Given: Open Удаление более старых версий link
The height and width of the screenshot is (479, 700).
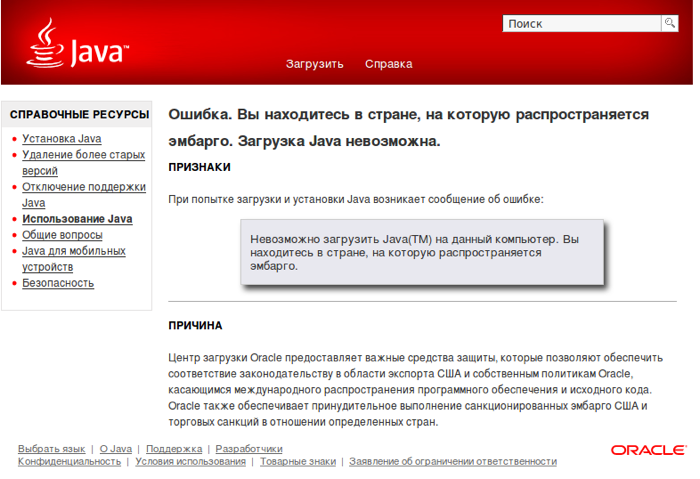Looking at the screenshot, I should click(83, 162).
